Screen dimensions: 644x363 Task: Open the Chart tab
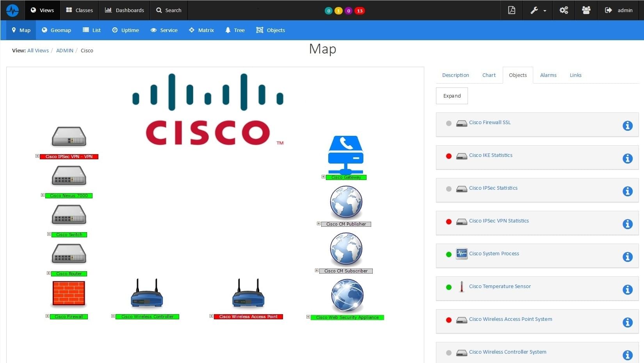[x=489, y=75]
